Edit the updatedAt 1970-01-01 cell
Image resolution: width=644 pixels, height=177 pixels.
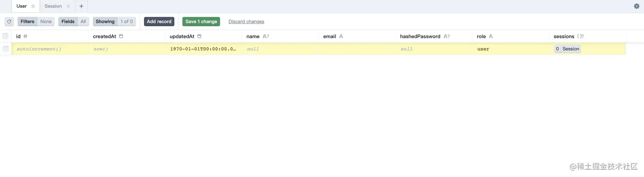[203, 49]
